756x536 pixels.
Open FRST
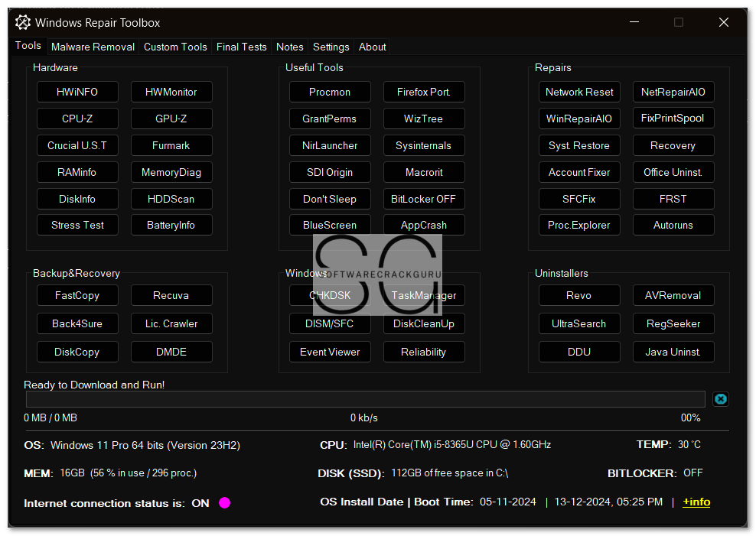673,199
